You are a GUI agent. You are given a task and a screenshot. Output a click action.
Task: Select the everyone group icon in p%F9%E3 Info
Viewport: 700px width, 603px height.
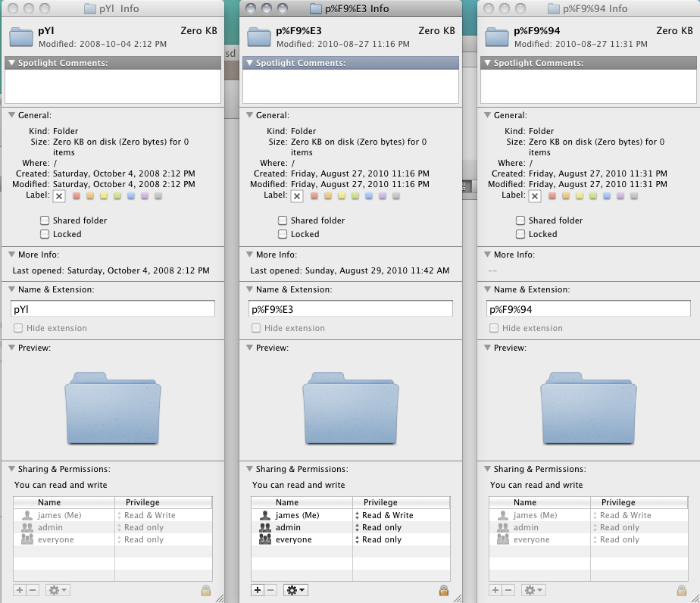tap(265, 539)
